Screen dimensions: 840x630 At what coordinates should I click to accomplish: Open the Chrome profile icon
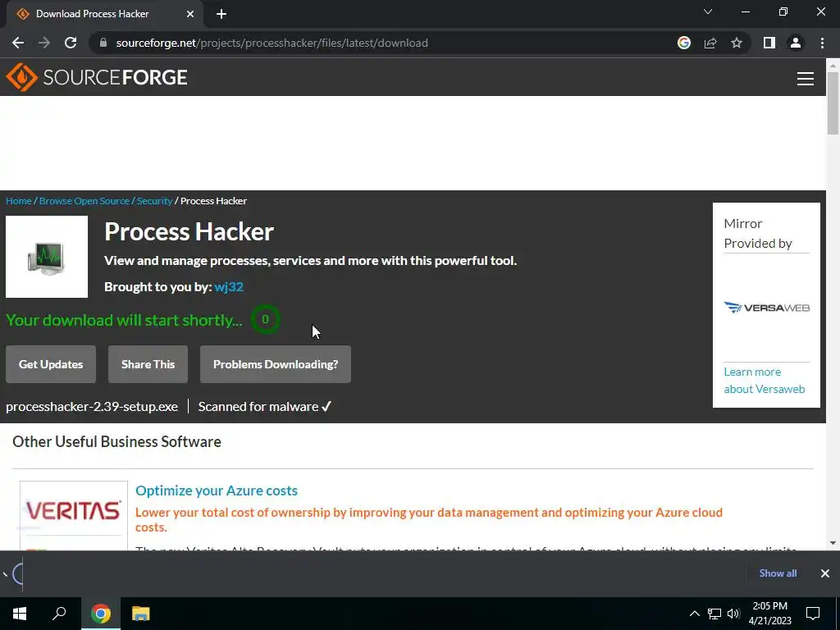(x=796, y=43)
